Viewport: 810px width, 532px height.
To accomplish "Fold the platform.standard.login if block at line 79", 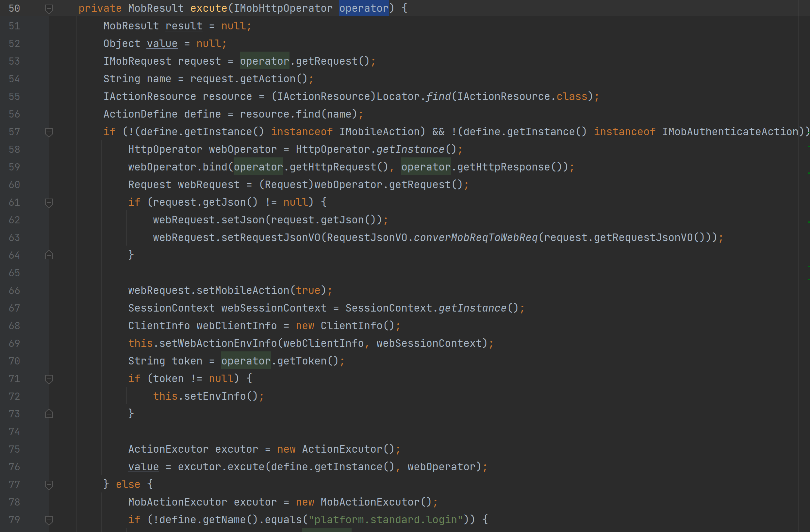I will [x=49, y=520].
